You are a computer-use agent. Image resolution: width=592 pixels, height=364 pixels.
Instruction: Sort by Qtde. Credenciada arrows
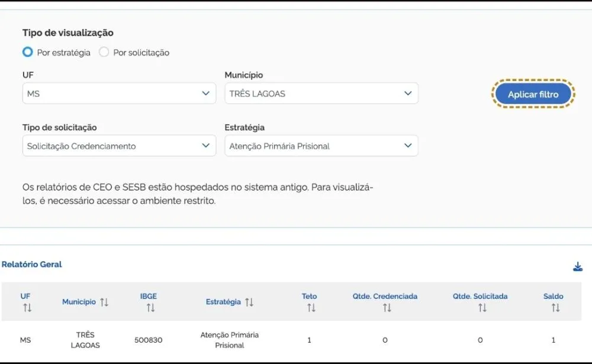point(387,308)
